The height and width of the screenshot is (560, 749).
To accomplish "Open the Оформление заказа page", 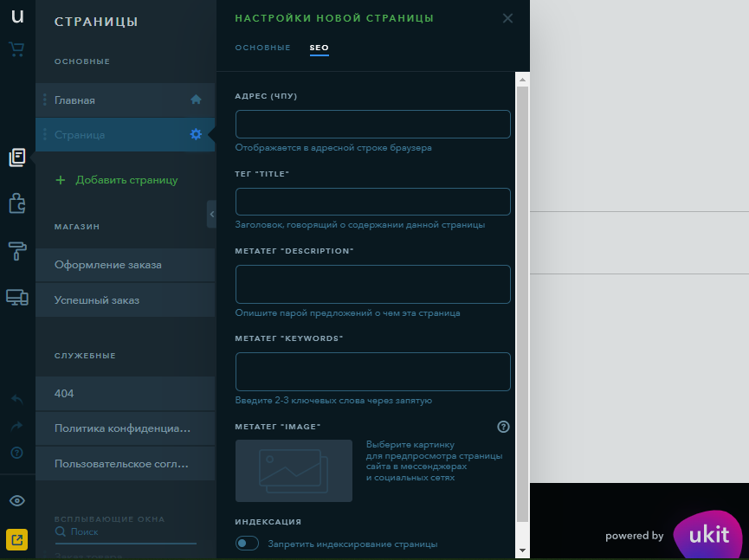I will (108, 265).
